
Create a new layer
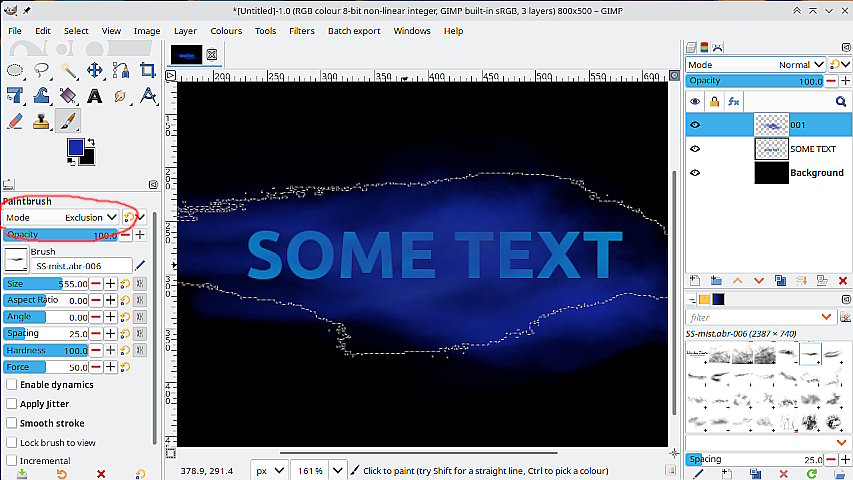[695, 281]
